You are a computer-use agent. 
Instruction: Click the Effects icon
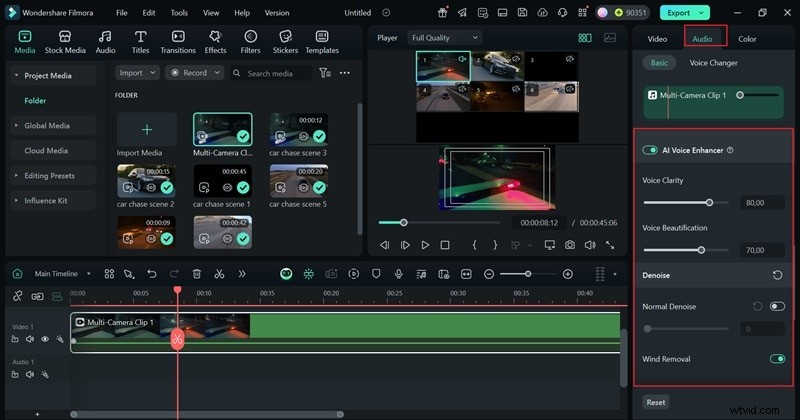tap(215, 41)
